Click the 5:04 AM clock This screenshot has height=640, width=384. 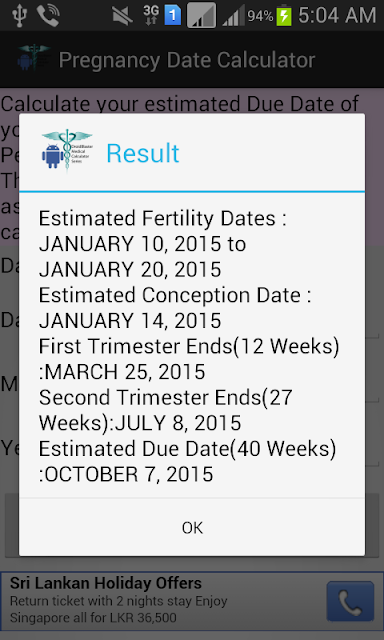tap(337, 16)
